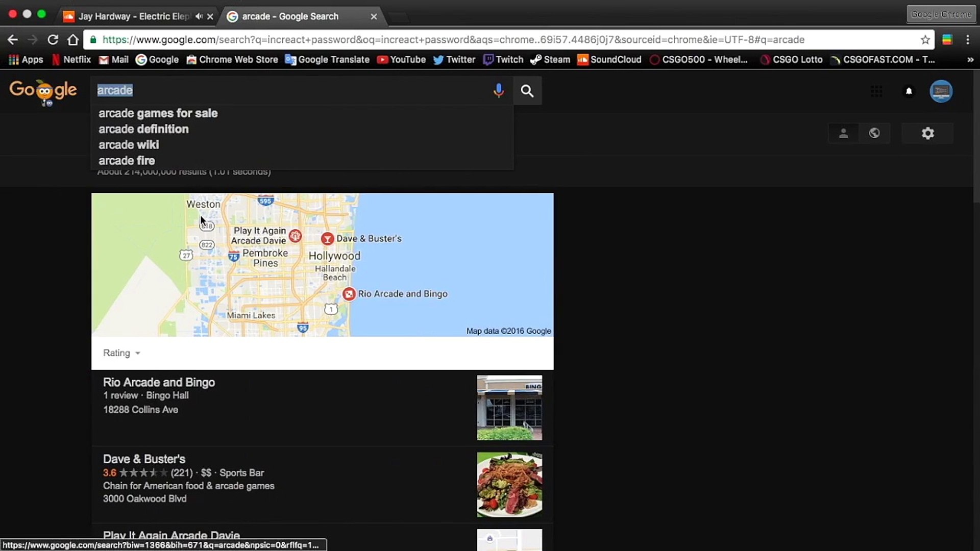Go to browser home page icon
The image size is (980, 551).
pos(73,40)
